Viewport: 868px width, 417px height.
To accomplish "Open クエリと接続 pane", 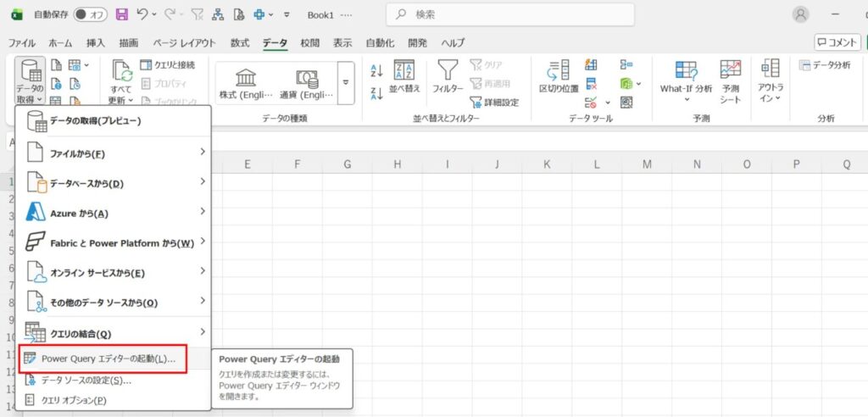I will point(168,65).
